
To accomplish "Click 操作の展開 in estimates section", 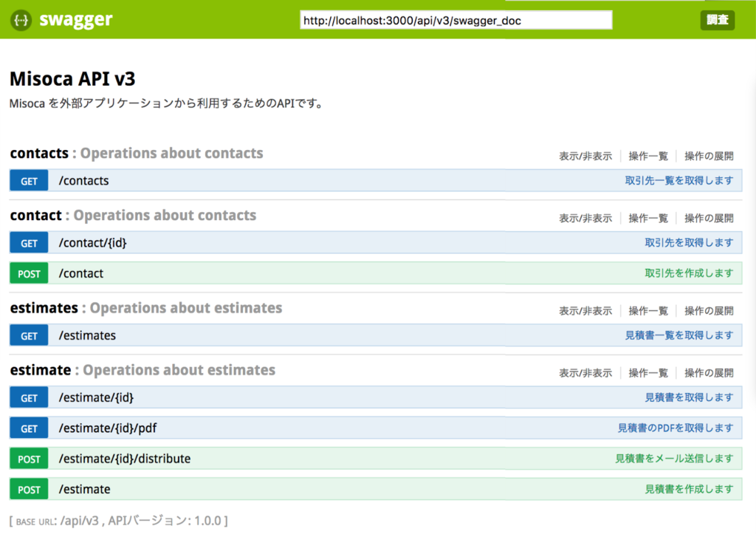I will coord(709,311).
